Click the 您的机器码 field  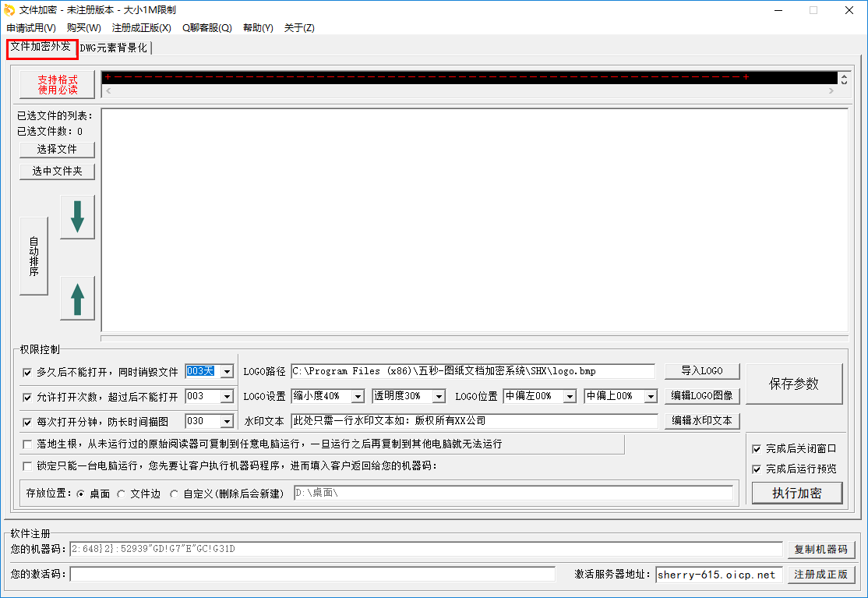[425, 550]
